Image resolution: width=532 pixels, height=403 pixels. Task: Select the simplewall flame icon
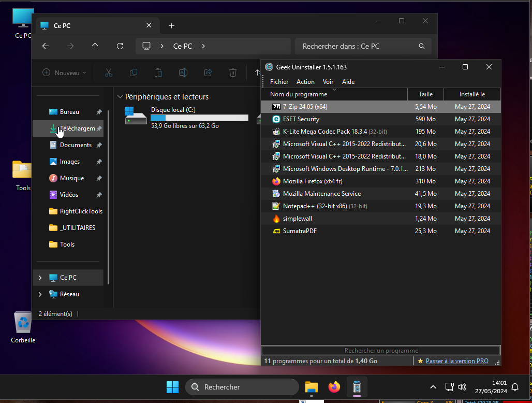coord(276,219)
